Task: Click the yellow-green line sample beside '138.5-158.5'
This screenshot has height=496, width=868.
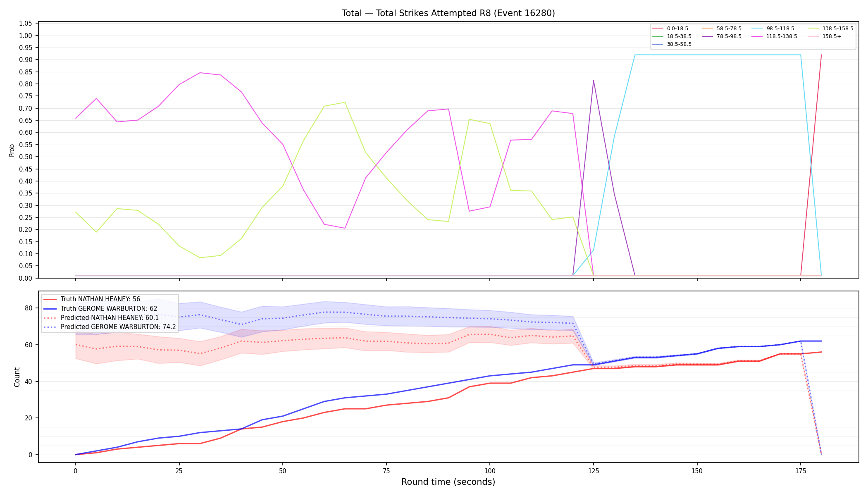Action: pyautogui.click(x=813, y=29)
